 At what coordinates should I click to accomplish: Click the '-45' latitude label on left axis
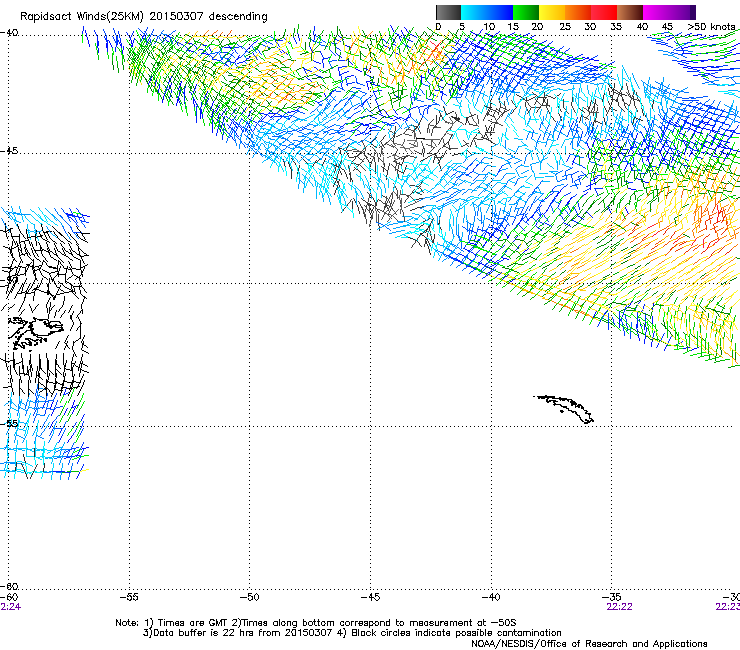[9, 151]
